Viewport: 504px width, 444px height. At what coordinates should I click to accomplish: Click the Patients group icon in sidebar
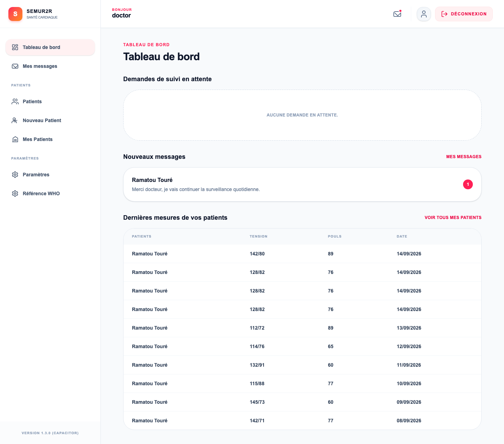15,101
